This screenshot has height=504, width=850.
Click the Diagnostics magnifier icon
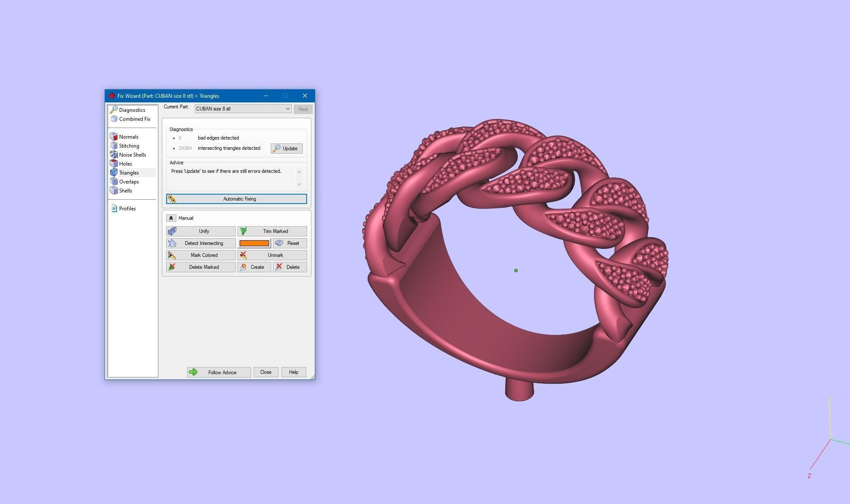point(114,110)
